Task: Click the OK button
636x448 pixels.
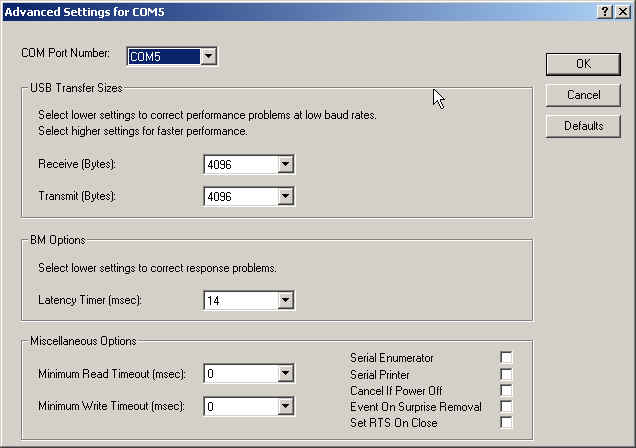Action: (583, 64)
